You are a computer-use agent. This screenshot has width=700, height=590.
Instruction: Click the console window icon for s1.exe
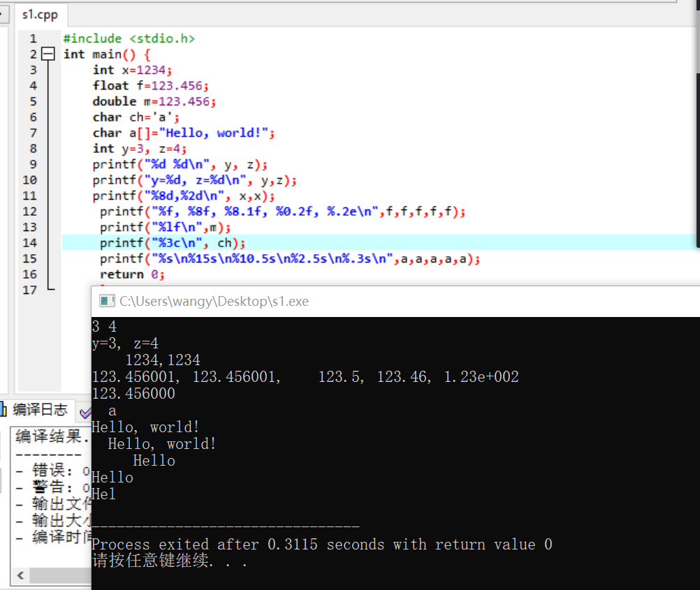click(107, 301)
